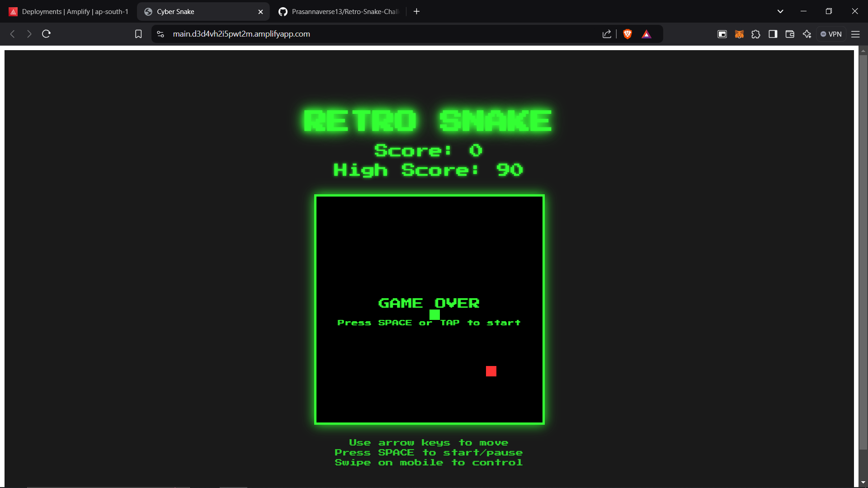868x488 pixels.
Task: Close the Cyber Snake tab
Action: [x=260, y=12]
